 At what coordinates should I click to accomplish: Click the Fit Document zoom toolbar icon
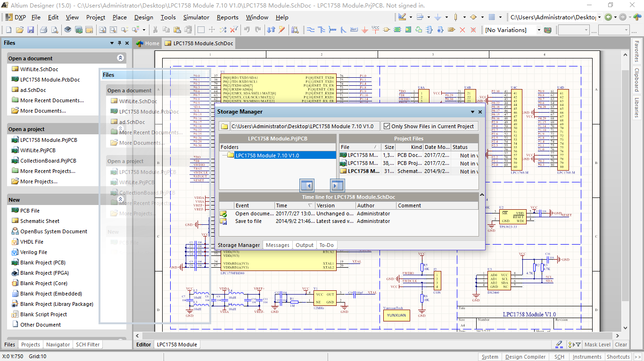pyautogui.click(x=102, y=30)
